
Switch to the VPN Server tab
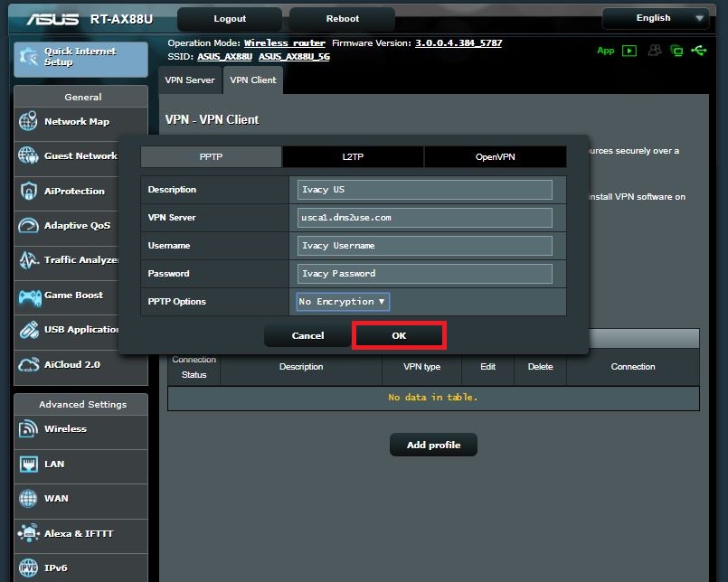189,80
